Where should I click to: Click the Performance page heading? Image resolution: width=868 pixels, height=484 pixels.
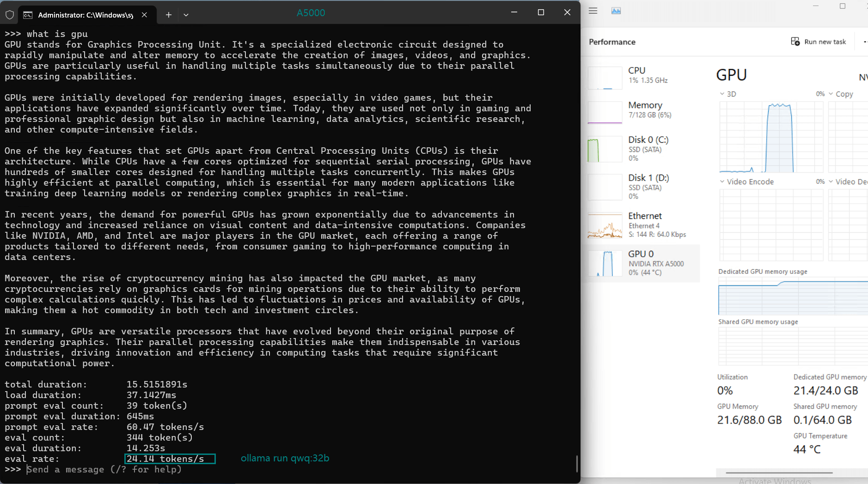(612, 42)
